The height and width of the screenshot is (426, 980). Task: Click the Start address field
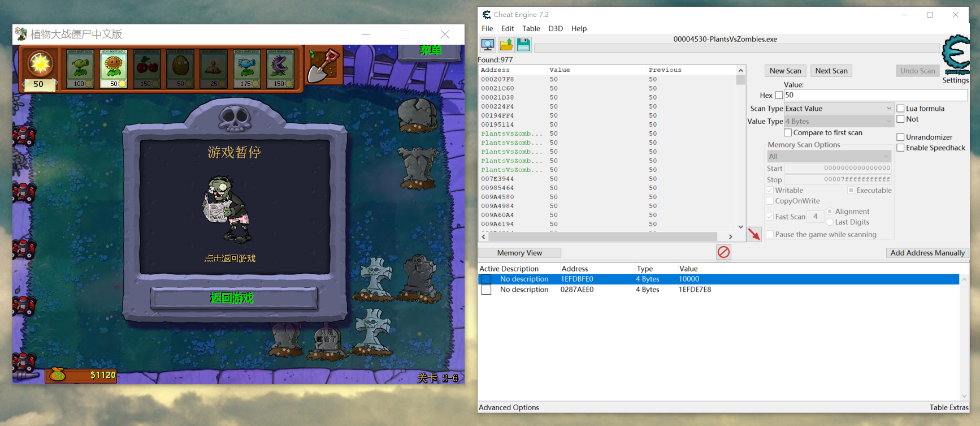coord(838,168)
